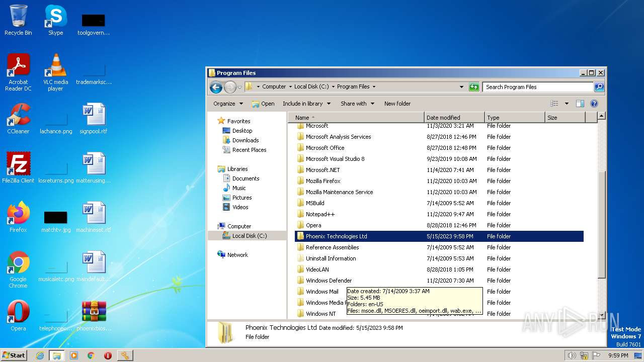Image resolution: width=644 pixels, height=362 pixels.
Task: Select the Microsoft Office folder
Action: [x=325, y=148]
